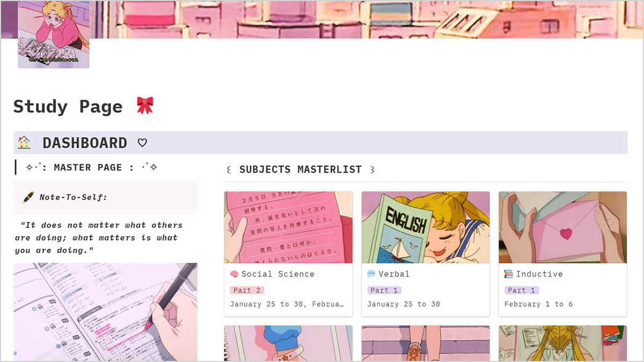644x362 pixels.
Task: Click the ENGLISH book cover thumbnail
Action: point(426,227)
